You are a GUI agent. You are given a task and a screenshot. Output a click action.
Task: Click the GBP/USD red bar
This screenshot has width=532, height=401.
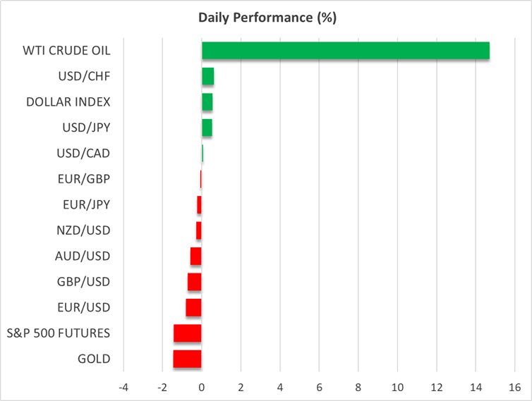point(195,282)
